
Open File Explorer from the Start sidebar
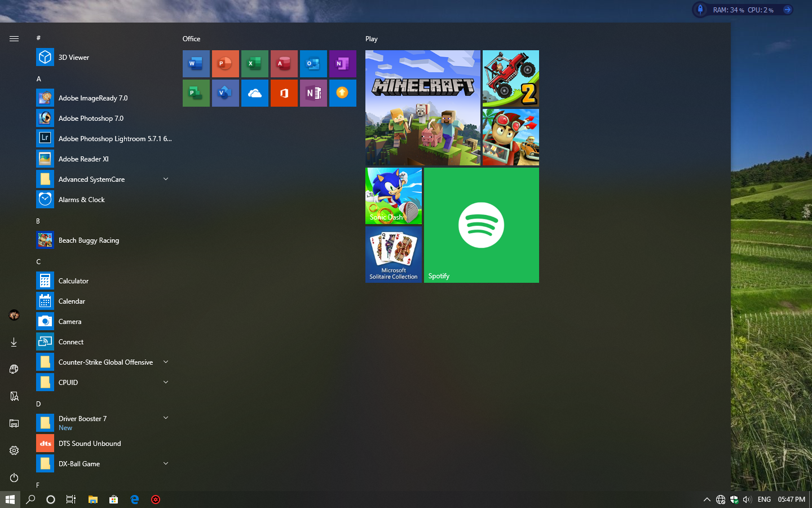tap(14, 423)
